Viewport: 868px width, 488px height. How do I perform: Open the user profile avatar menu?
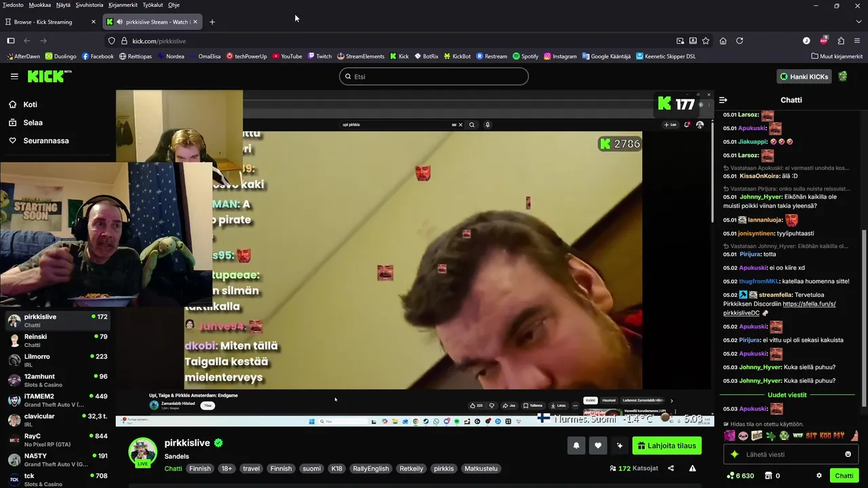click(x=843, y=77)
